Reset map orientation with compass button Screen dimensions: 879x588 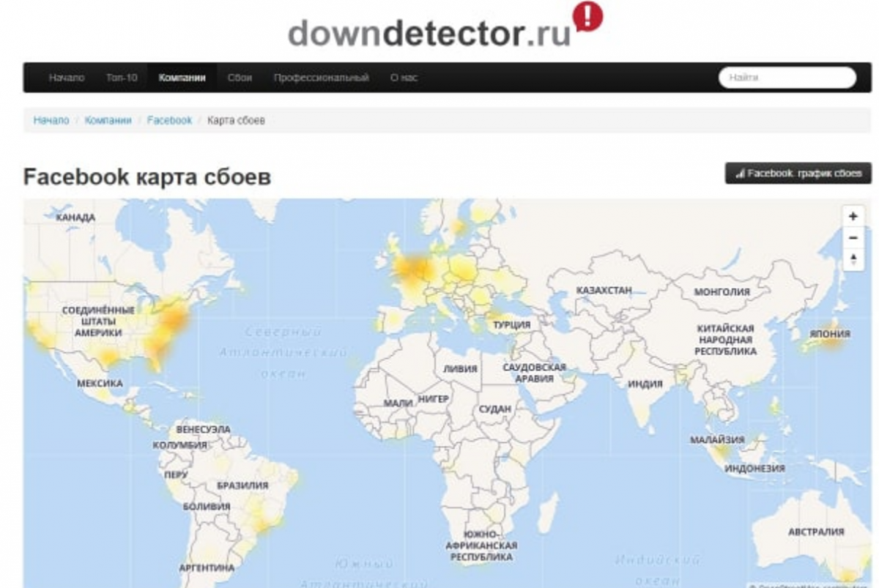(853, 259)
